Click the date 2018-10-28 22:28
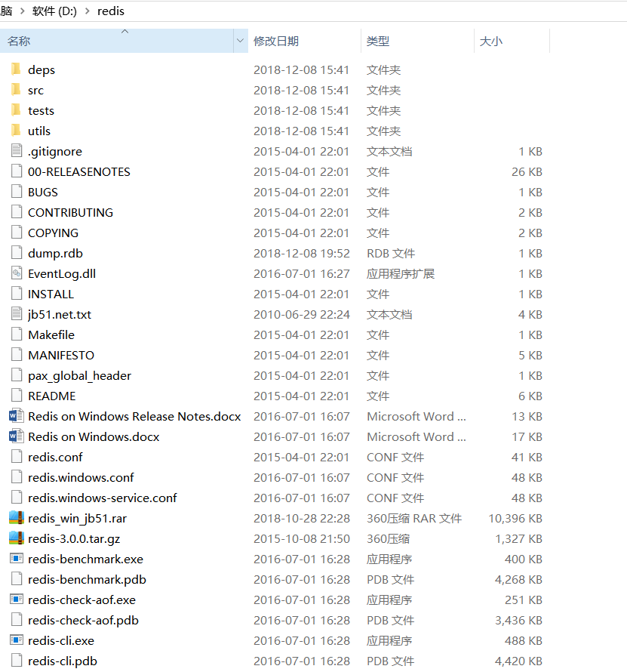627x672 pixels. click(x=302, y=518)
